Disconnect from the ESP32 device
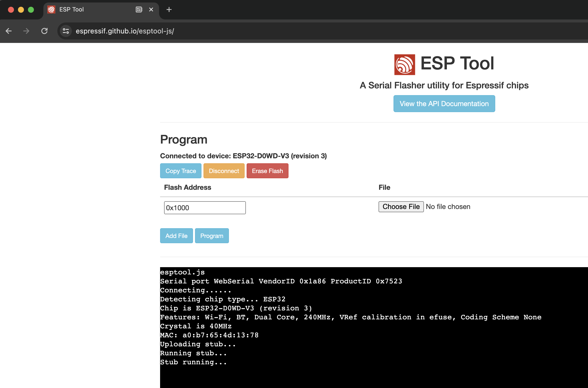Screen dimensions: 588x388 (x=224, y=171)
